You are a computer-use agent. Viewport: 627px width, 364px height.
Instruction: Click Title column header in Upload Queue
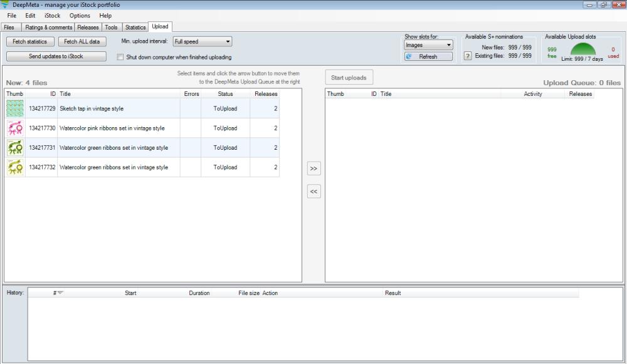tap(440, 94)
